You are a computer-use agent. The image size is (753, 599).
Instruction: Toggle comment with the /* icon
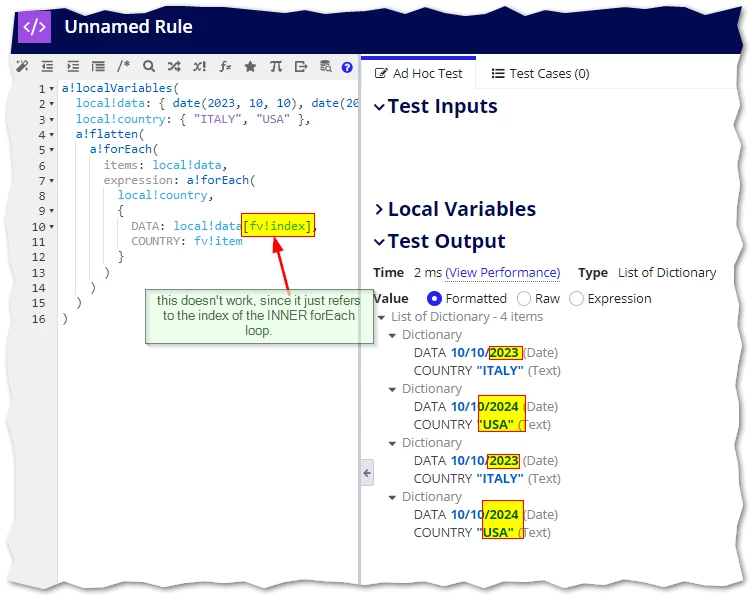pyautogui.click(x=123, y=66)
